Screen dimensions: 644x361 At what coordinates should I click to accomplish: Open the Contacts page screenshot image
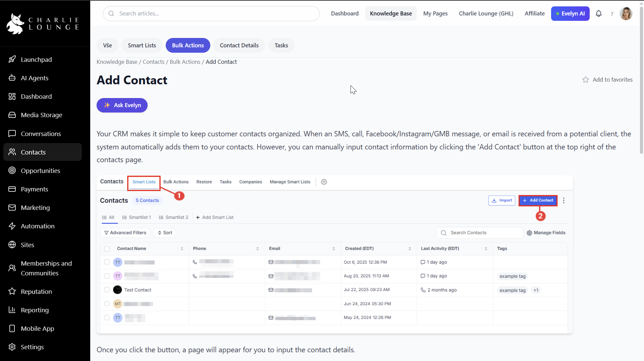335,254
